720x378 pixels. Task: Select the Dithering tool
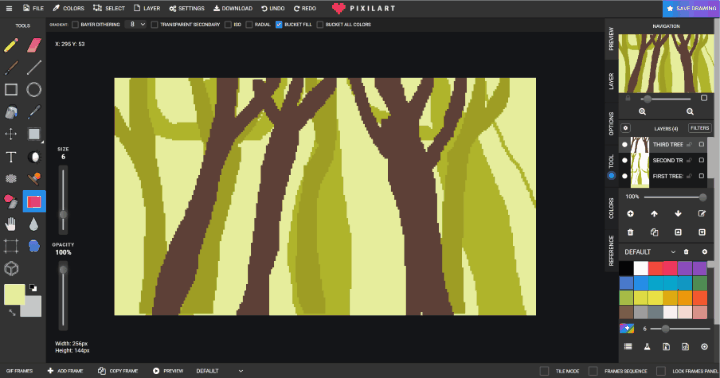11,179
